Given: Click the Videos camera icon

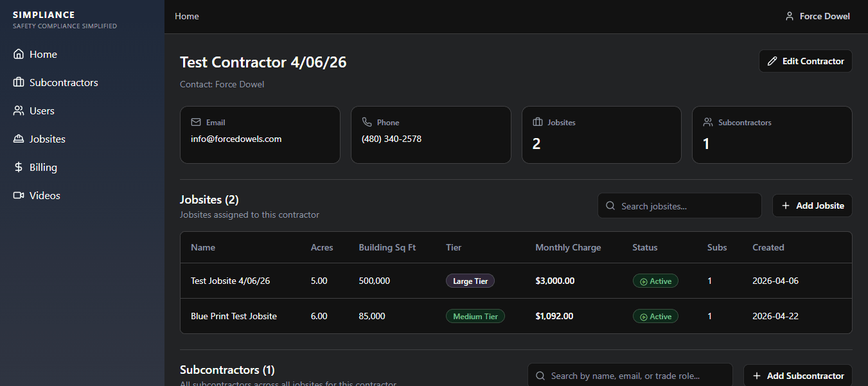Looking at the screenshot, I should 19,195.
